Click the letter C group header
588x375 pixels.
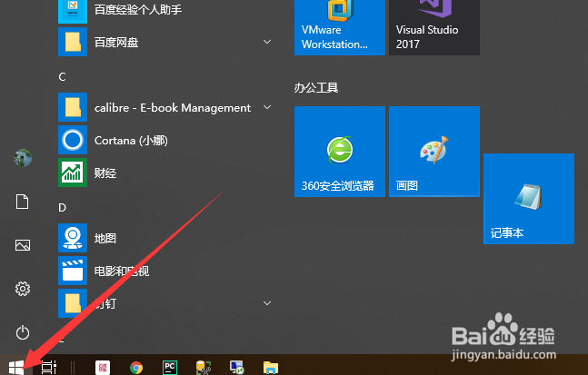click(x=62, y=77)
